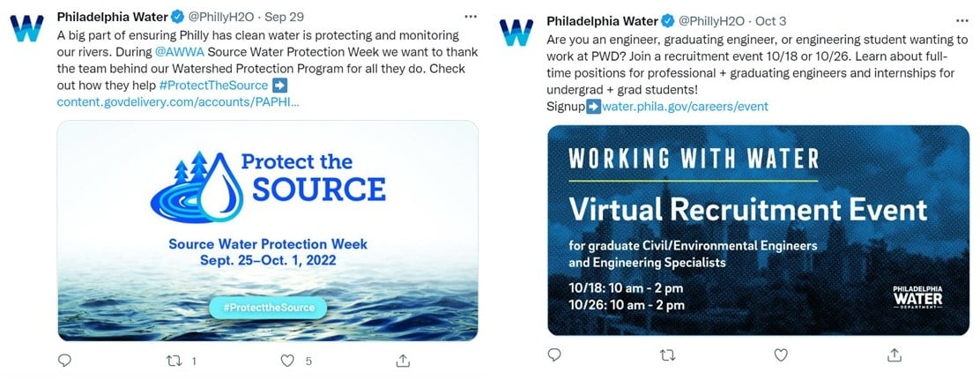The width and height of the screenshot is (980, 380).
Task: Reply to the Source Water Protection tweet
Action: coord(64,360)
